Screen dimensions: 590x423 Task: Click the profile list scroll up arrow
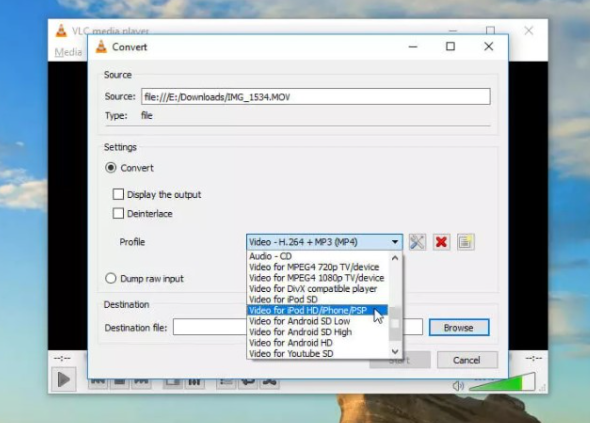coord(395,258)
